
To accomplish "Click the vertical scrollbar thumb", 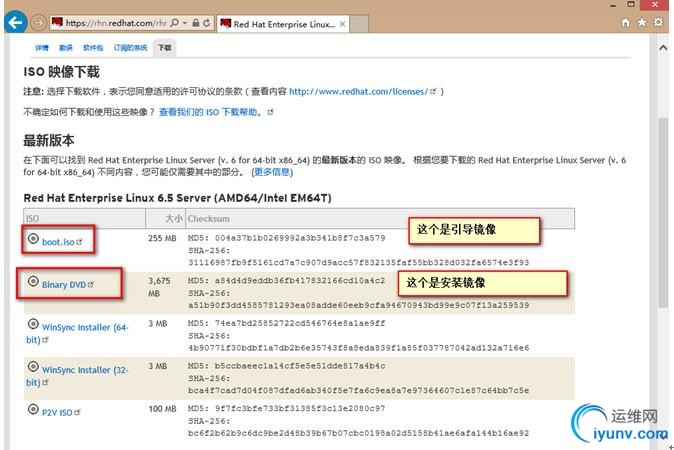I will pos(663,213).
